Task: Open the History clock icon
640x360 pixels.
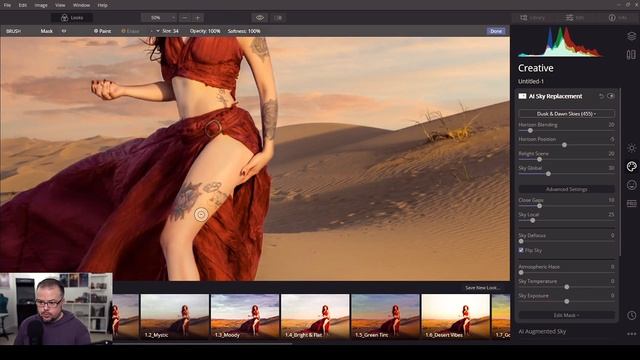Action: [631, 315]
